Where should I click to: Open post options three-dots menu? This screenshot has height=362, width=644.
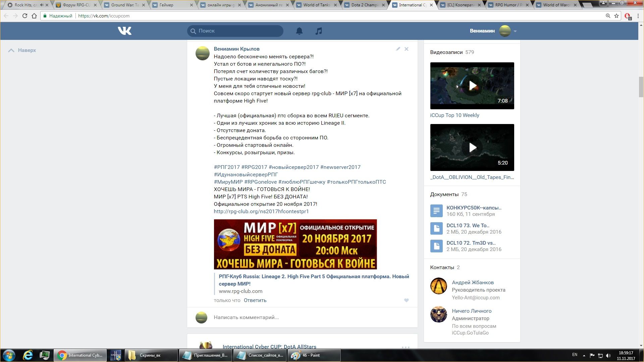(x=406, y=347)
